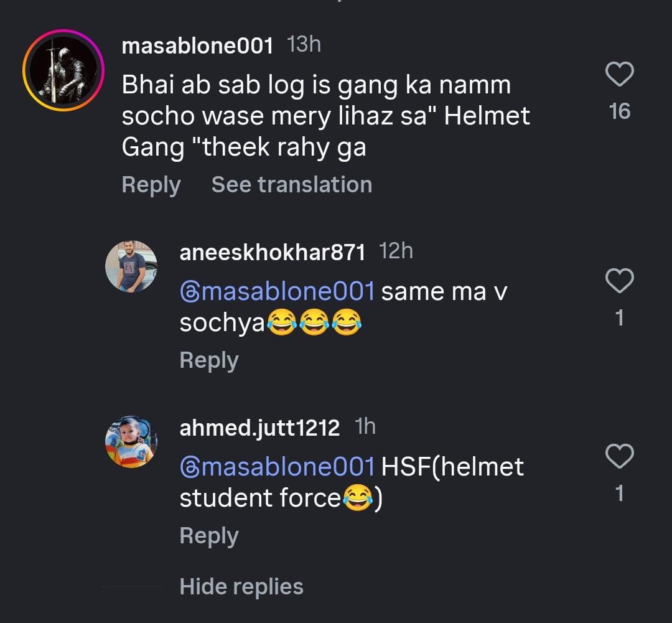Open ahmed.jutt1212's profile avatar
The image size is (672, 623).
click(x=131, y=441)
